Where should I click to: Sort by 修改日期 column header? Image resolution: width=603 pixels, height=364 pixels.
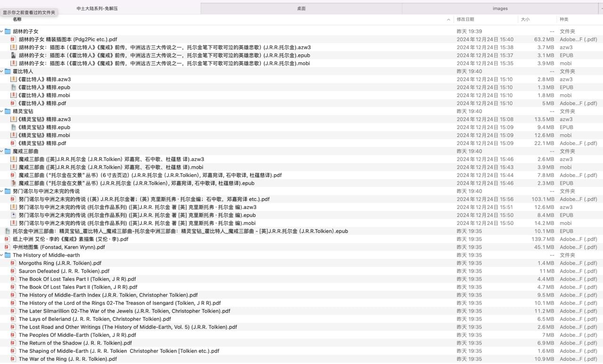tap(465, 19)
